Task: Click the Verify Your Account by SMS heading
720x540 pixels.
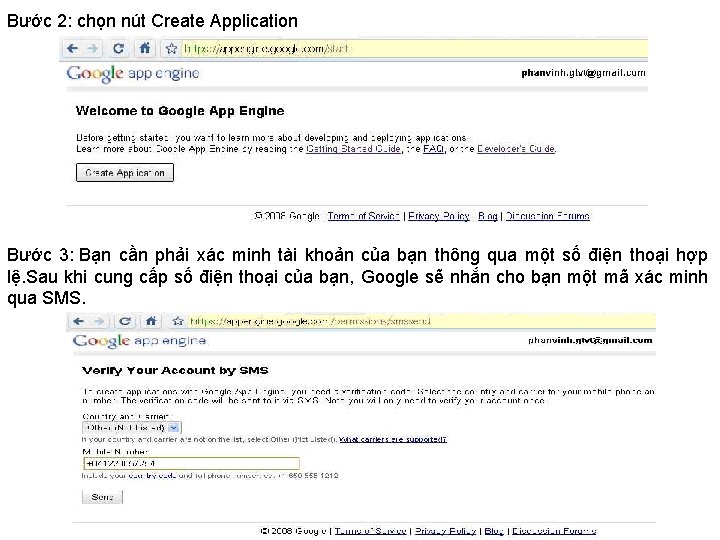Action: [x=175, y=371]
